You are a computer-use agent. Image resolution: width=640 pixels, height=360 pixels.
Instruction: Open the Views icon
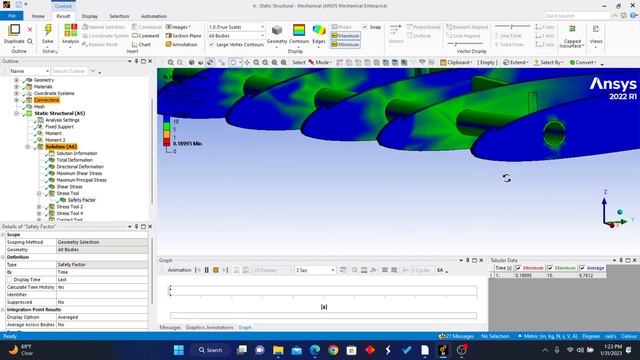point(596,29)
